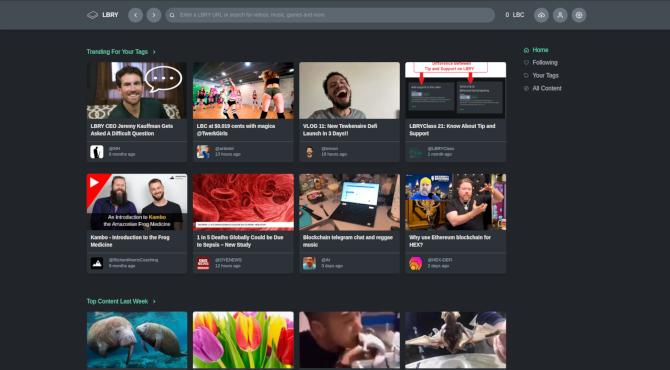Click the LBRY logo icon
Screen dimensions: 670x370
(x=93, y=15)
